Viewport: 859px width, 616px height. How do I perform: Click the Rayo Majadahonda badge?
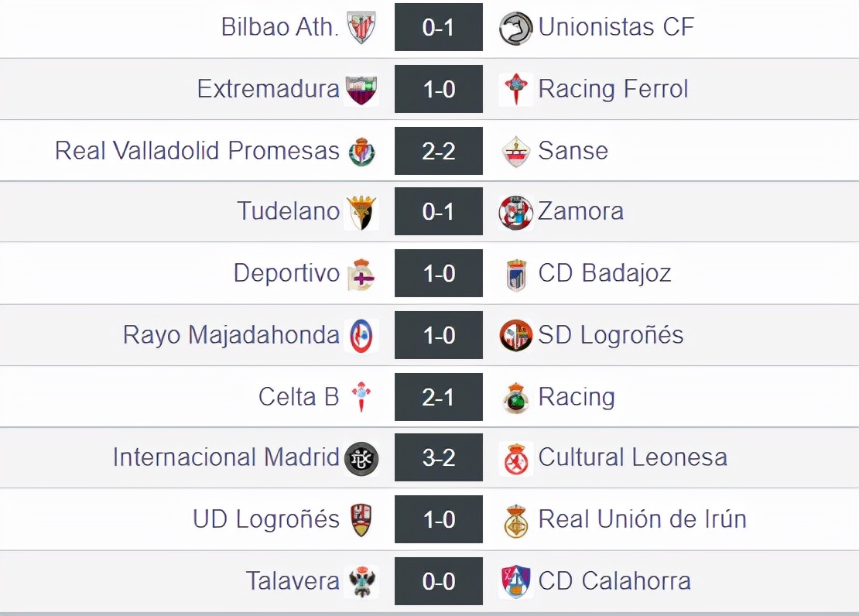(361, 336)
